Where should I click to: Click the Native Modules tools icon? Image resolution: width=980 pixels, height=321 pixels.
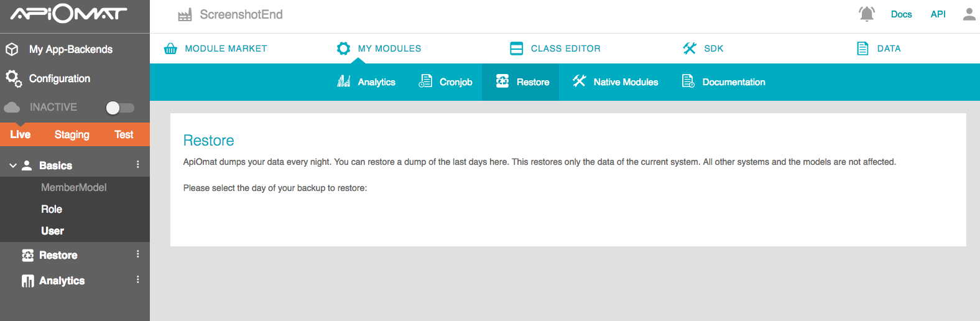580,81
